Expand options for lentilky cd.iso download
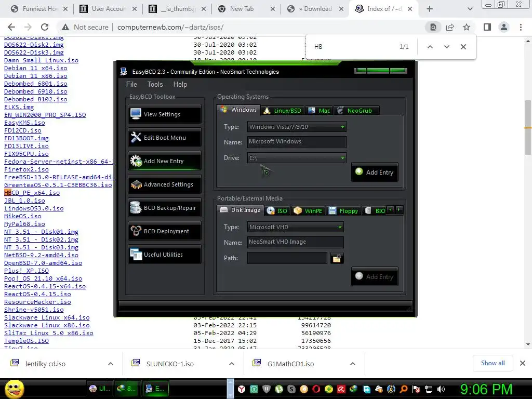 pyautogui.click(x=111, y=364)
